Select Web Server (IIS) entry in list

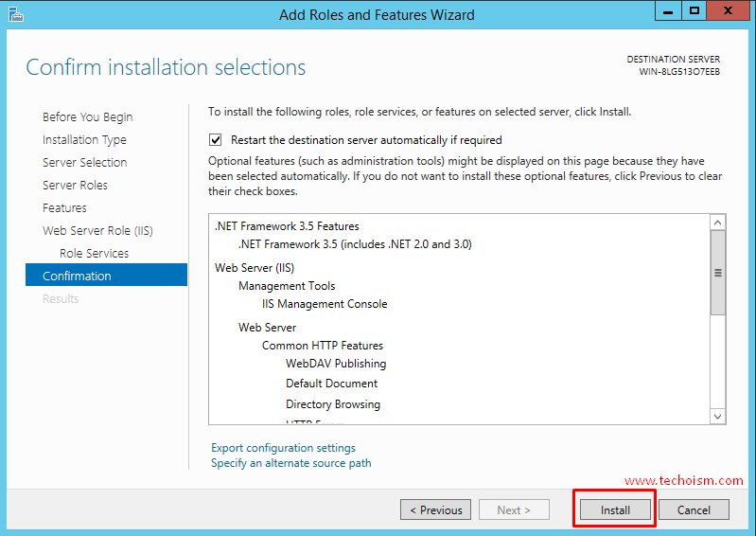(x=255, y=268)
